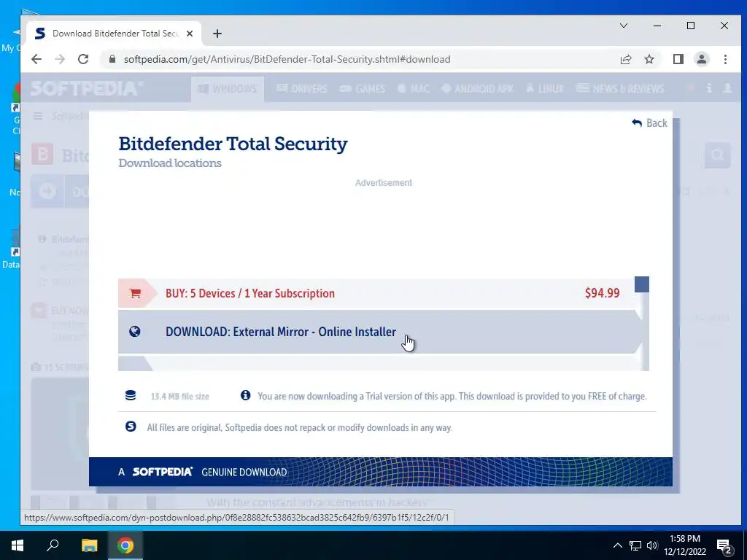Click the browser forward arrow
This screenshot has width=747, height=560.
pos(60,59)
